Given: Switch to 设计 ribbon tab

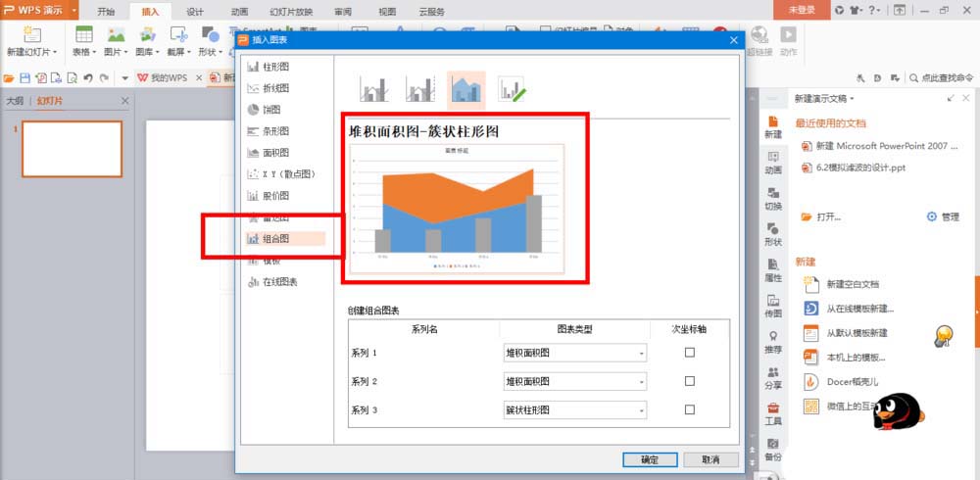Looking at the screenshot, I should click(195, 11).
